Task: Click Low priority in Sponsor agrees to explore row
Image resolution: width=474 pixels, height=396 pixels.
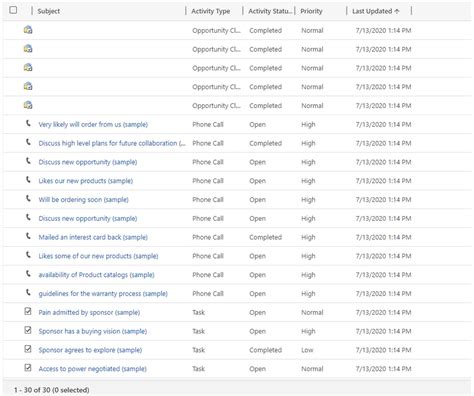Action: [x=307, y=350]
